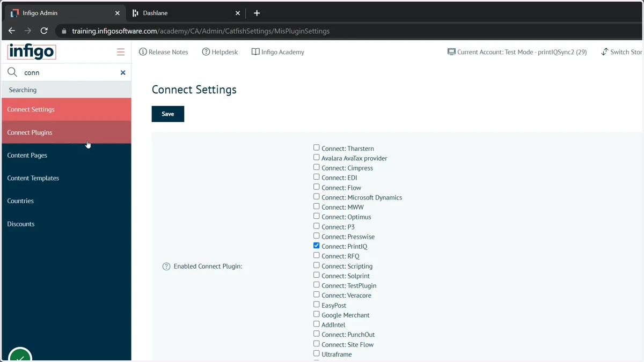Enable Connect: Optimus checkbox
This screenshot has height=362, width=644.
click(317, 216)
